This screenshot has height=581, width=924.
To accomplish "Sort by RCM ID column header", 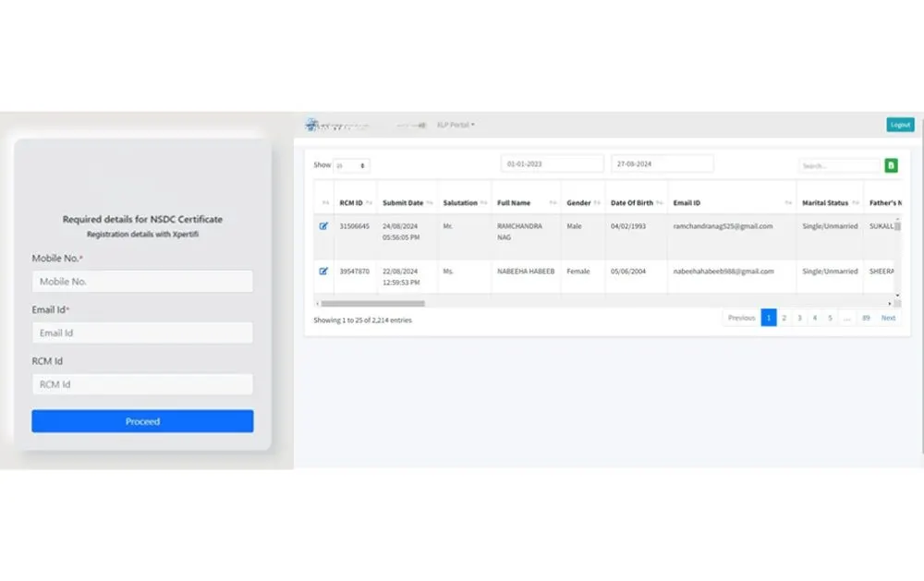I will pyautogui.click(x=356, y=202).
